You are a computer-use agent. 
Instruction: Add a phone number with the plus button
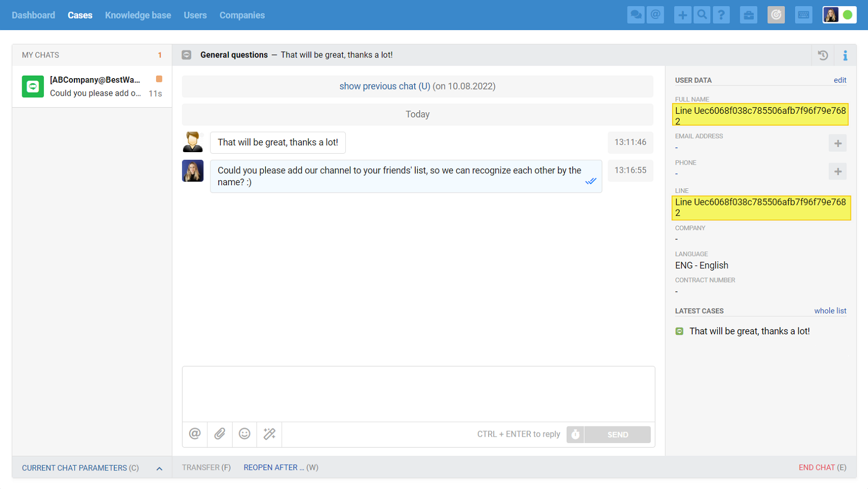click(837, 171)
